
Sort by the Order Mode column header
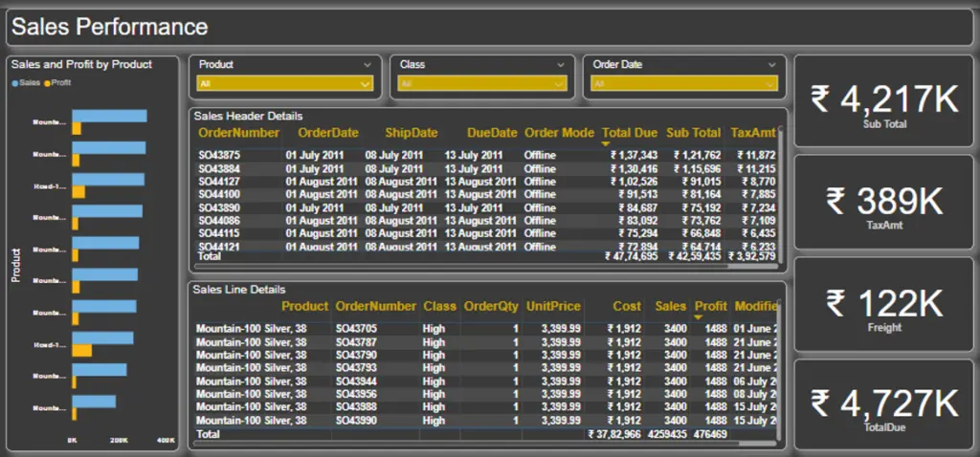[x=559, y=133]
